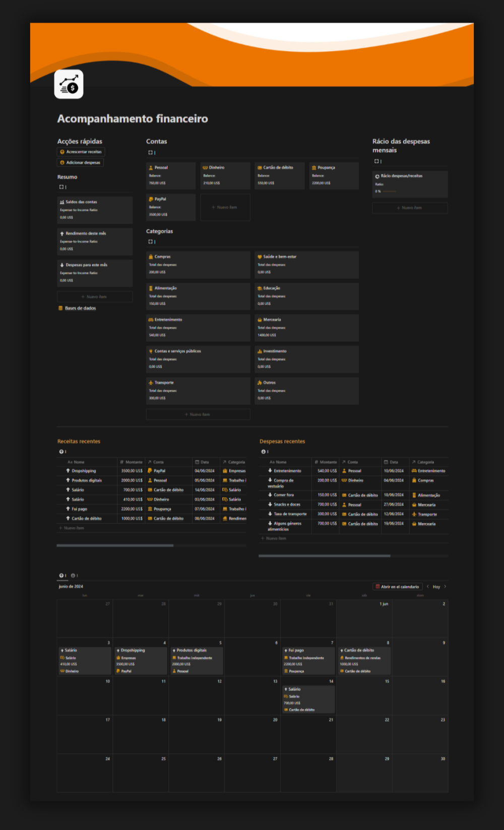Go to previous month in calendar
504x830 pixels.
[428, 586]
